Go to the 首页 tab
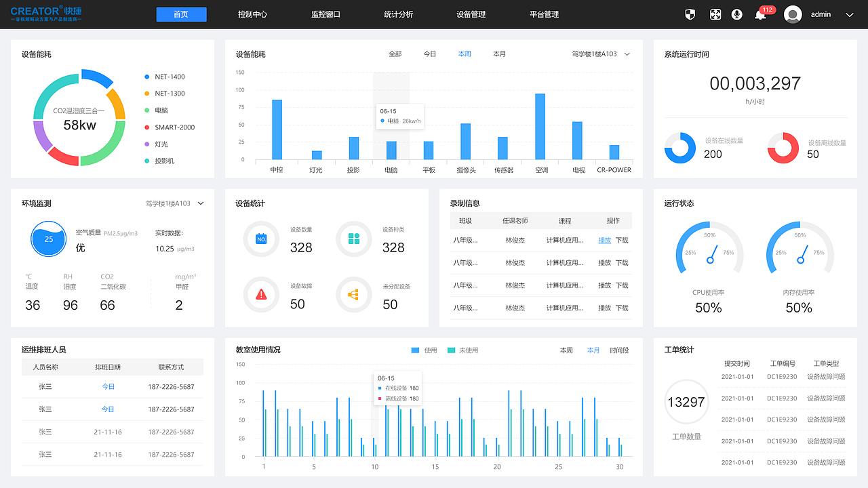This screenshot has height=488, width=868. click(x=181, y=14)
